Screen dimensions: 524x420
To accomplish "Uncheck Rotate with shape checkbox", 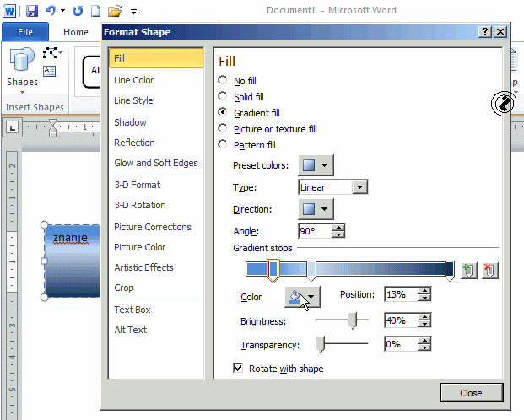I will (238, 369).
